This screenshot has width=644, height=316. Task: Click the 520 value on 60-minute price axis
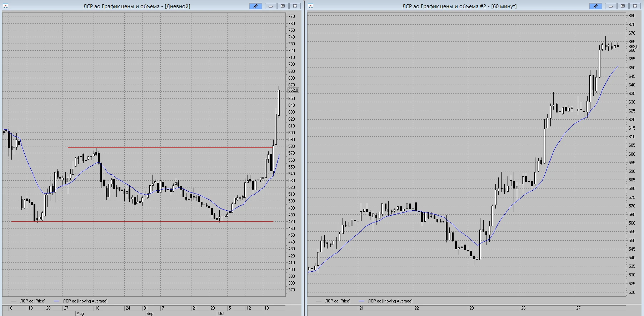click(632, 292)
